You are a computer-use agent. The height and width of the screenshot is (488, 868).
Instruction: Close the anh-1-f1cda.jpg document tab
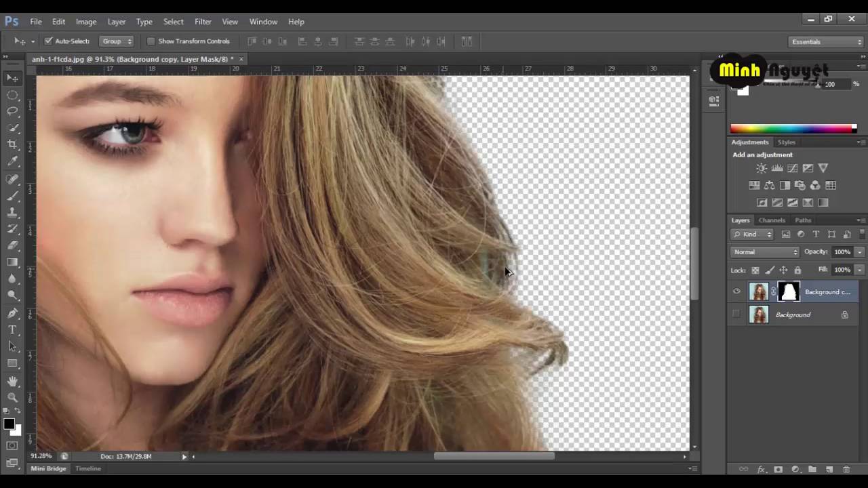tap(241, 59)
